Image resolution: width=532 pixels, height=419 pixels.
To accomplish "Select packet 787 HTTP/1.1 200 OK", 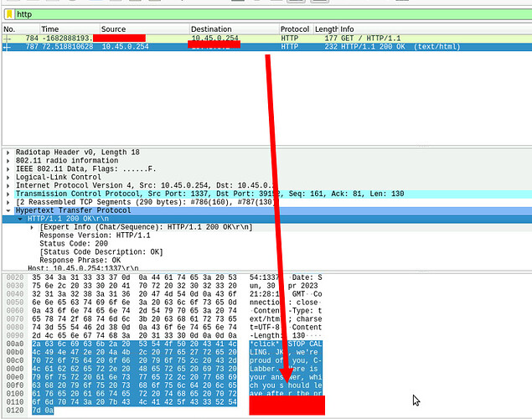I will (267, 47).
